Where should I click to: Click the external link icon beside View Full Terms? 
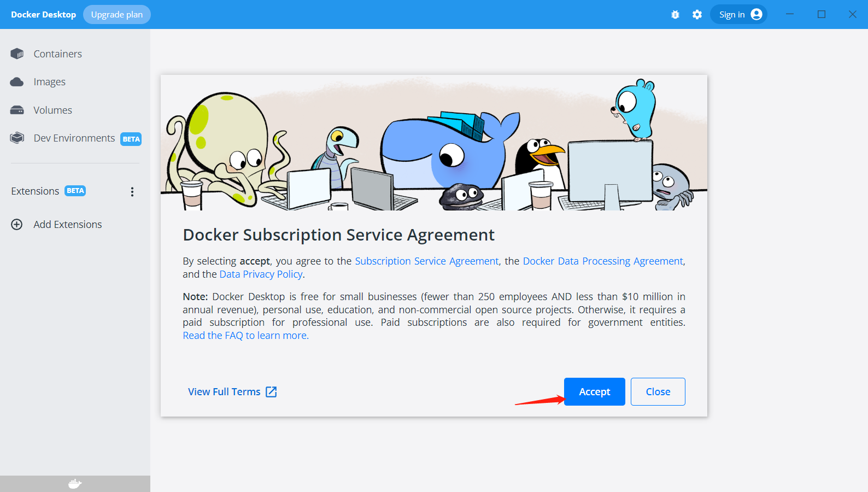tap(271, 392)
